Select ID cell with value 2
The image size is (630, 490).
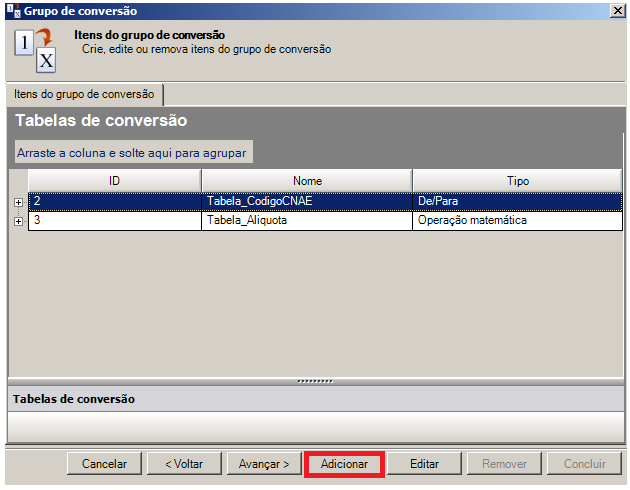pyautogui.click(x=115, y=201)
